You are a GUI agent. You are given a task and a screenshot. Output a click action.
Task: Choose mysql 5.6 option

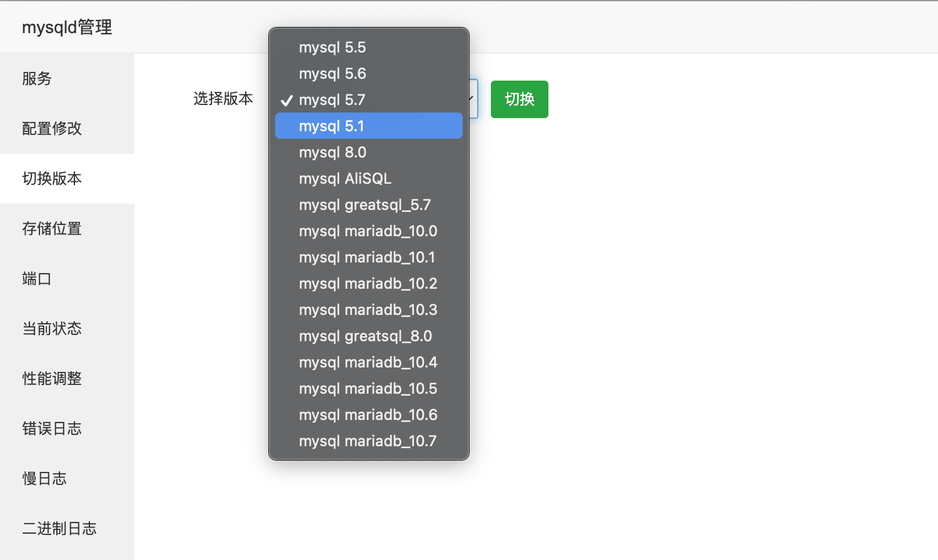pos(369,74)
